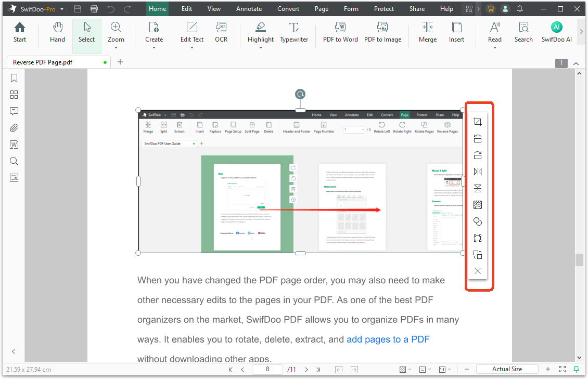Image resolution: width=588 pixels, height=379 pixels.
Task: Collapse the ribbon with the up chevron
Action: (576, 63)
